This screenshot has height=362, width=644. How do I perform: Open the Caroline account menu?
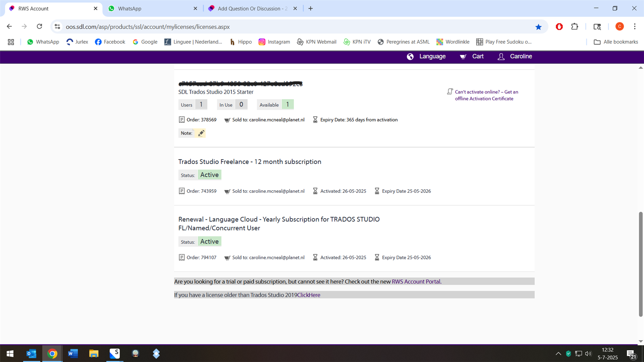click(x=514, y=57)
